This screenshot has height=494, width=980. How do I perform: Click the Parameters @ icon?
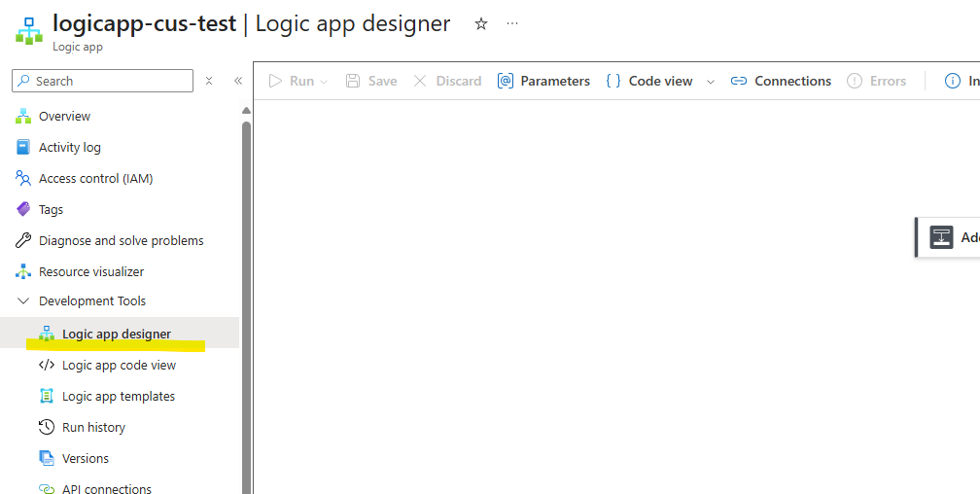(x=505, y=81)
